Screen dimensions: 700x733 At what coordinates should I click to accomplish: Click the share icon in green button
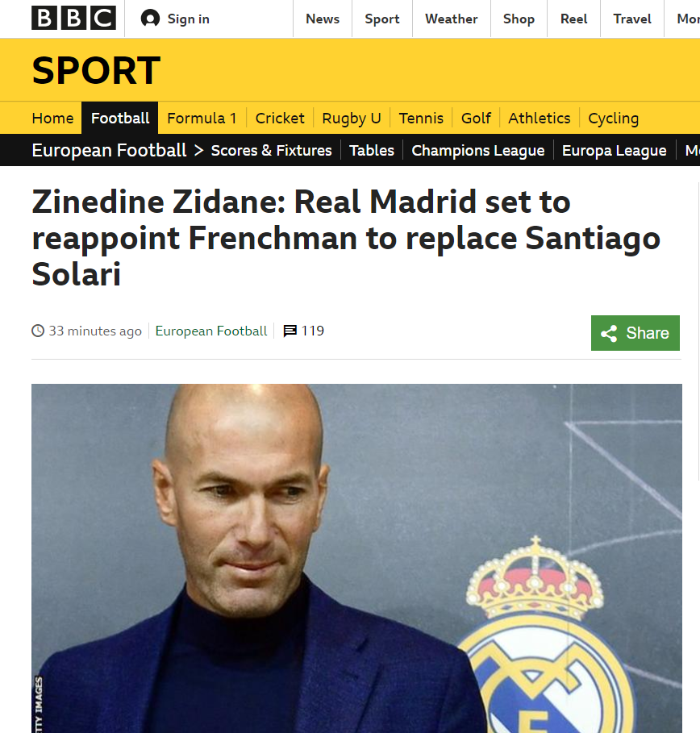[x=609, y=333]
